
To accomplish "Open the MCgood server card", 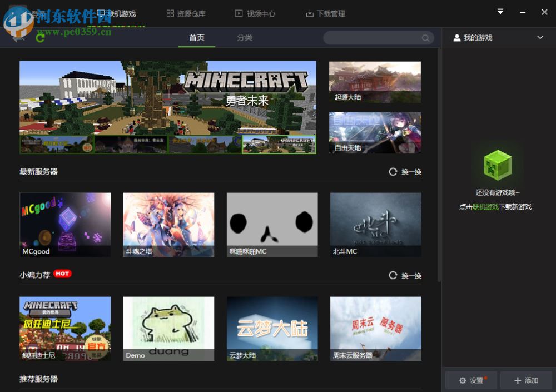I will (x=65, y=225).
